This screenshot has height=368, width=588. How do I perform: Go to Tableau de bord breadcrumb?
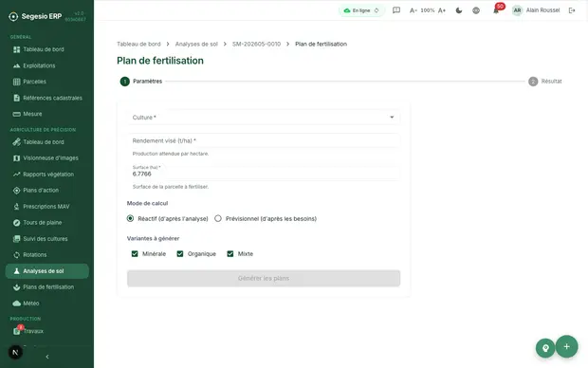click(x=138, y=44)
